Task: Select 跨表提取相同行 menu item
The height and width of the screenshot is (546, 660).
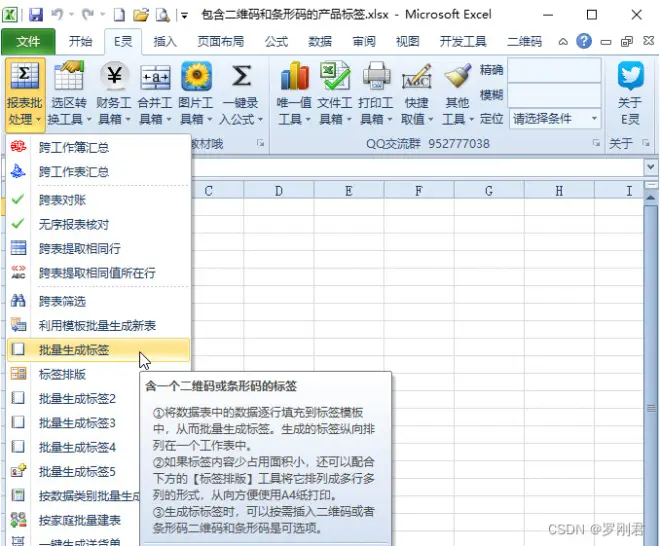Action: 98,248
